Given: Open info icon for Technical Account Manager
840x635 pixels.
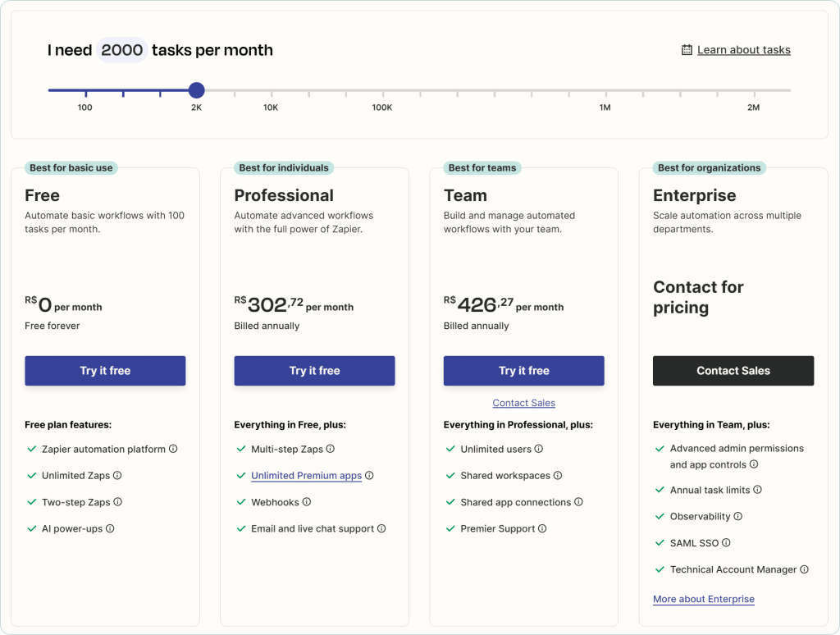Looking at the screenshot, I should tap(804, 569).
